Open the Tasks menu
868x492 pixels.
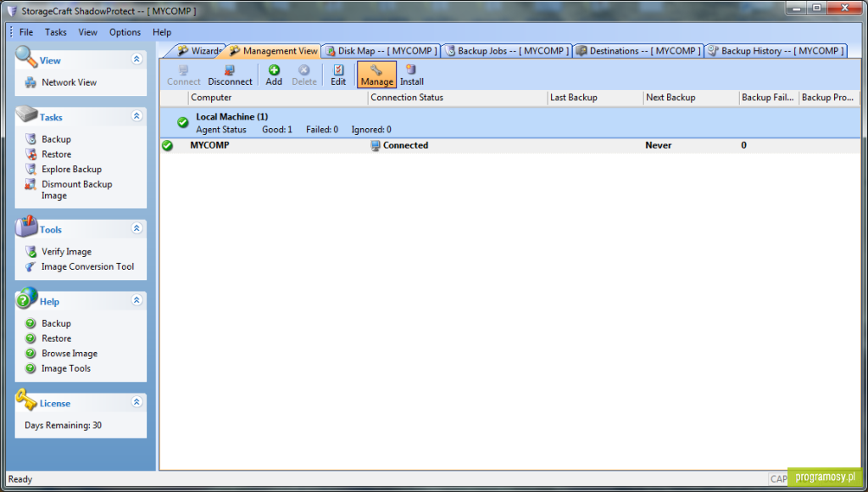click(55, 32)
